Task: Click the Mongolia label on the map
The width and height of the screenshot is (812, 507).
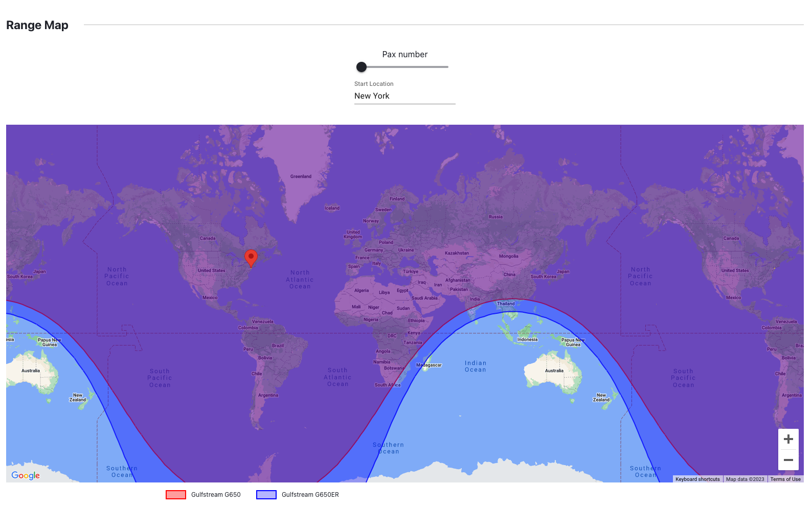Action: [509, 256]
